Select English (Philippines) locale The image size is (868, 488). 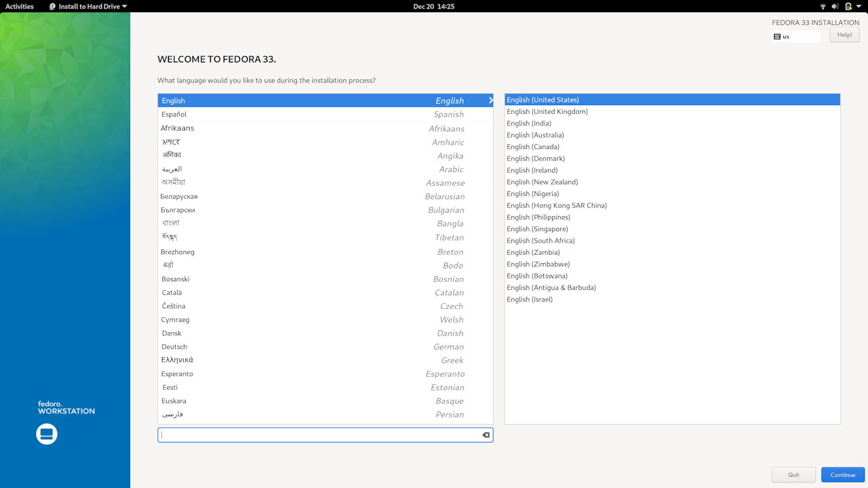coord(672,217)
